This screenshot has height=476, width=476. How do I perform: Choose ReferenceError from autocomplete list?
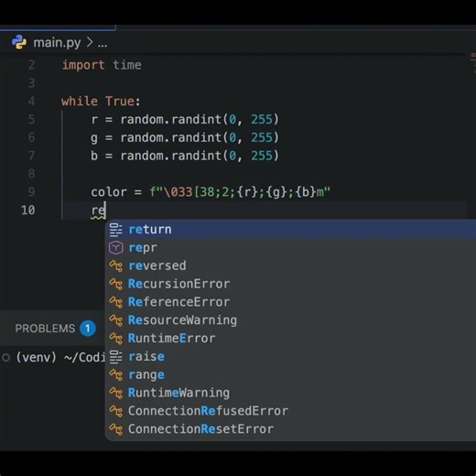290,302
